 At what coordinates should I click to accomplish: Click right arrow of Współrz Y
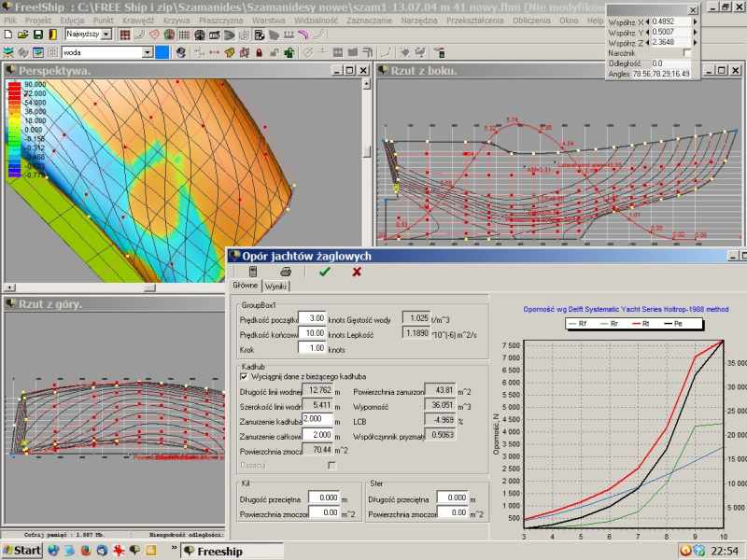pos(695,33)
